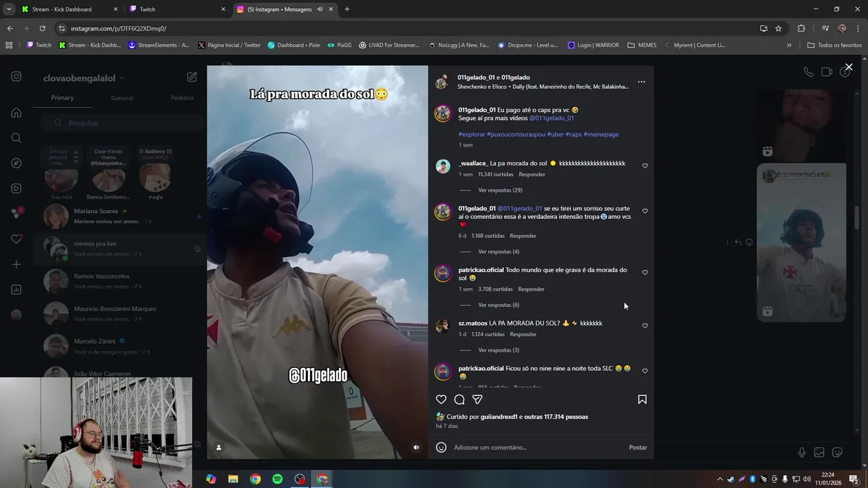Expand Ver respostas (6)
The height and width of the screenshot is (488, 868).
click(498, 305)
